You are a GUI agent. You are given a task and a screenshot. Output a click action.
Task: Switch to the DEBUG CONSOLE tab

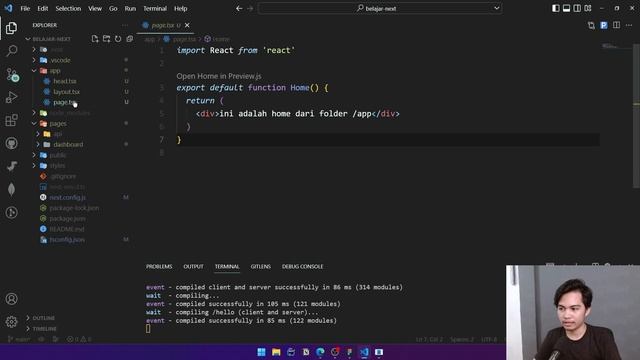pos(302,267)
